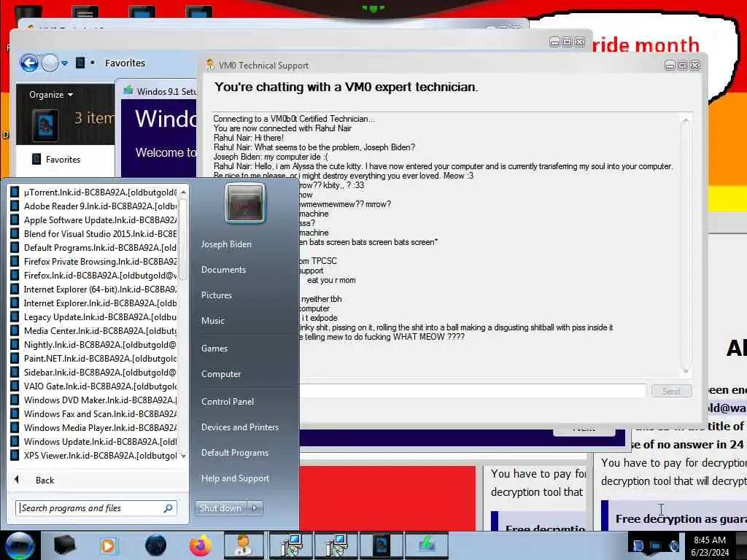Open the Sidebar.lnk program entry
This screenshot has width=747, height=560.
[x=93, y=373]
